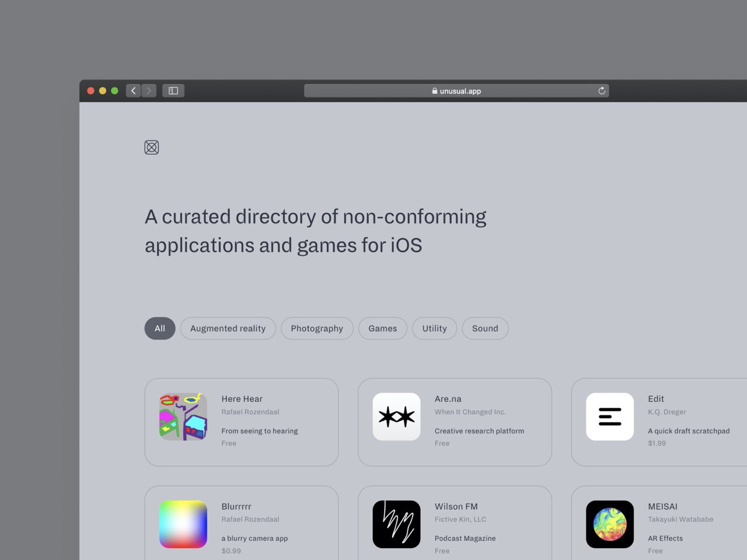747x560 pixels.
Task: Click the unusual.app address field
Action: pos(456,90)
